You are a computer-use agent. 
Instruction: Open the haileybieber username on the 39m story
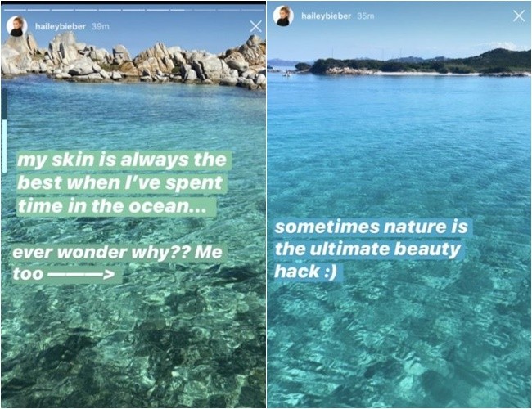click(x=61, y=26)
